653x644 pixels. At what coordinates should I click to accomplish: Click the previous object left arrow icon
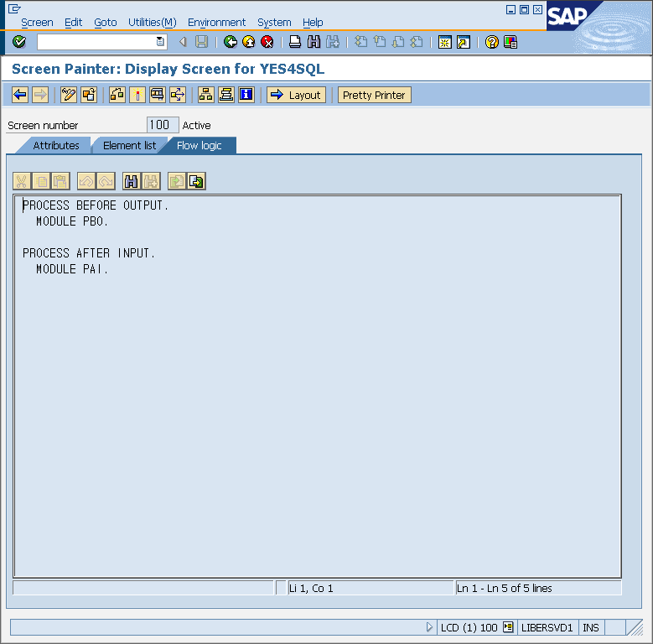(20, 95)
